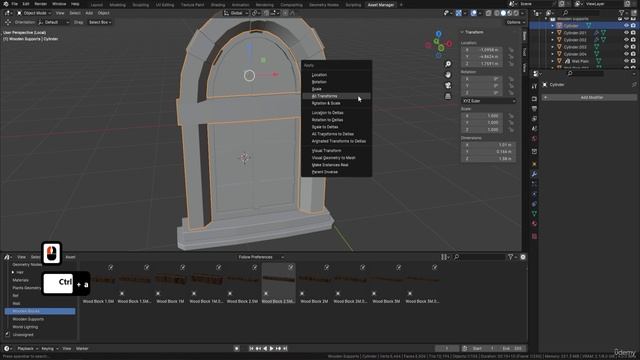Hide Cylinder.002 with its eye icon
Viewport: 640px width, 360px height.
626,40
